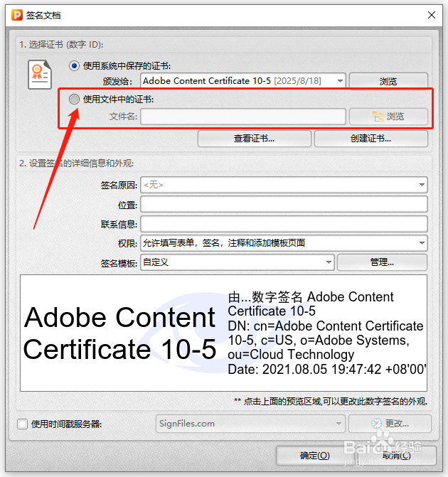Image resolution: width=448 pixels, height=477 pixels.
Task: Click the signature preview area
Action: [x=224, y=333]
